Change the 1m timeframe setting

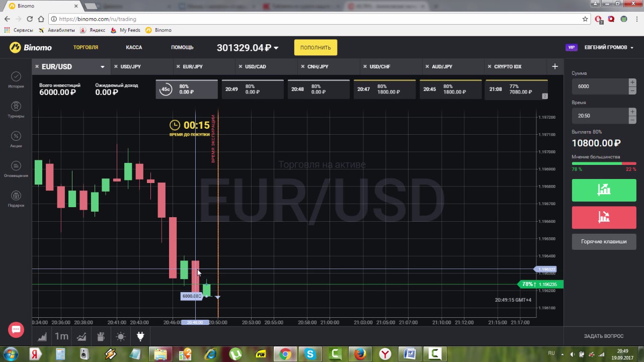(61, 336)
